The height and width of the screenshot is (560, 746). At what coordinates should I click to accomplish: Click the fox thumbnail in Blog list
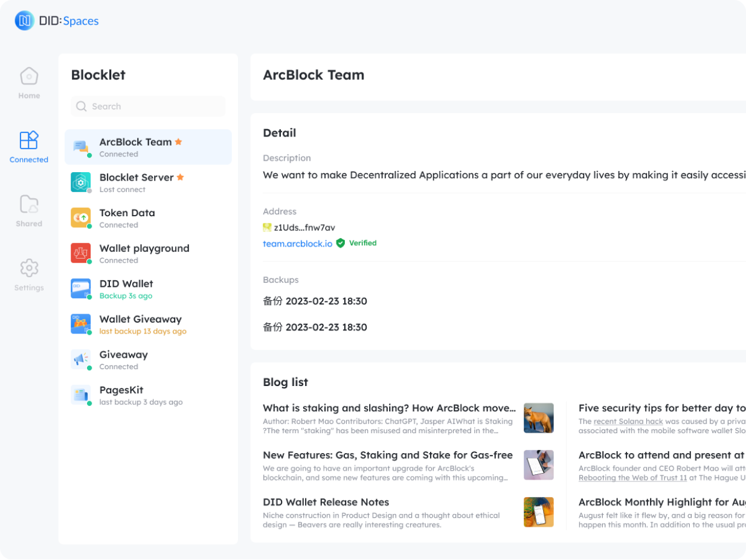tap(538, 418)
